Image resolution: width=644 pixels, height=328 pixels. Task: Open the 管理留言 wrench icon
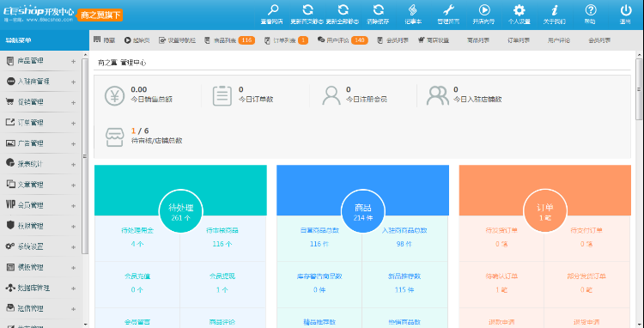448,9
